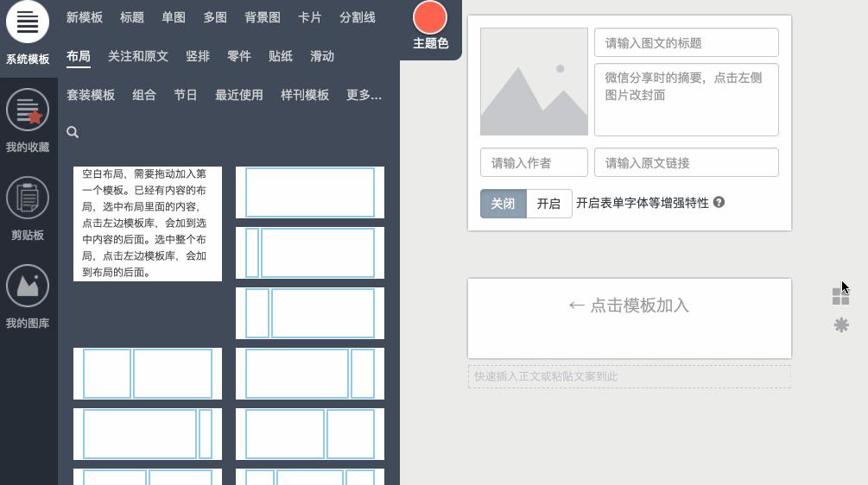Click the template search magnifier icon
This screenshot has width=868, height=485.
tap(73, 132)
